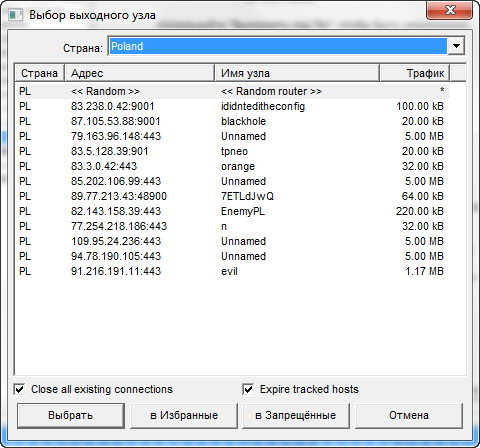Click the Выбрать button
480x448 pixels.
(x=71, y=415)
